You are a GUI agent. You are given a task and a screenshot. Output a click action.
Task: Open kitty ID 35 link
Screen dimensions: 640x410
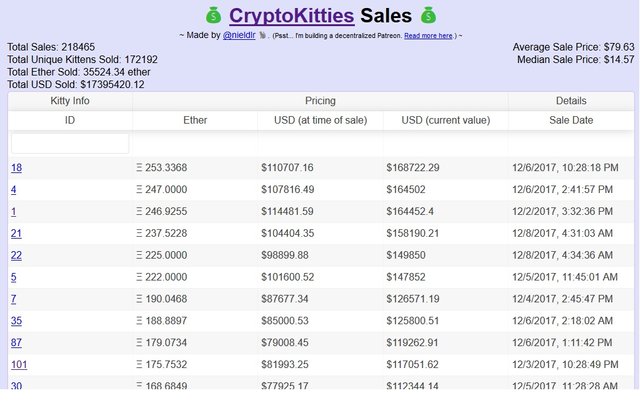16,321
